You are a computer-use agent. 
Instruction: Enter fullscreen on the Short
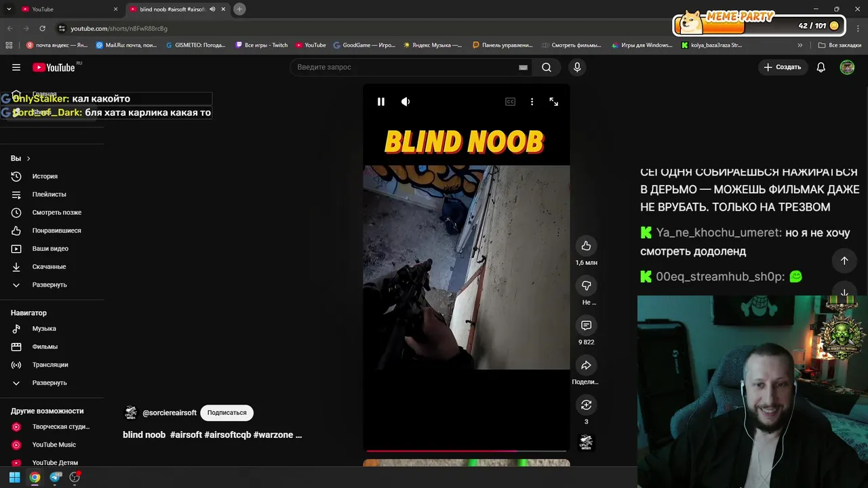pos(554,102)
